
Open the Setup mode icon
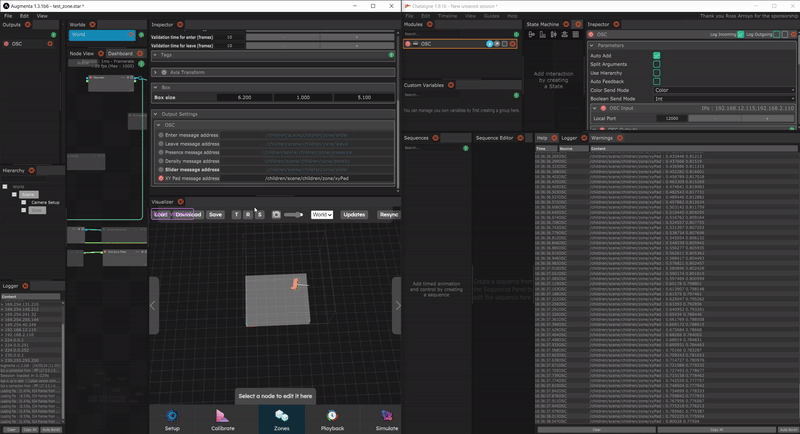point(172,415)
